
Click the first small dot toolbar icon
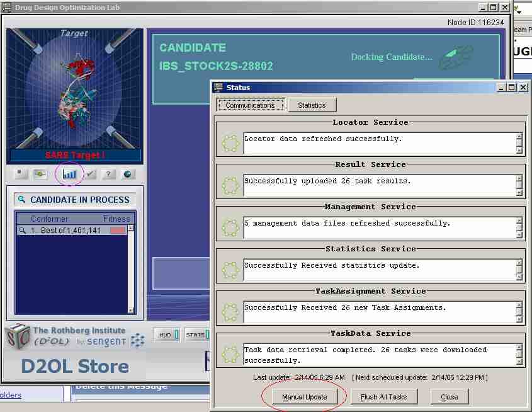click(22, 175)
